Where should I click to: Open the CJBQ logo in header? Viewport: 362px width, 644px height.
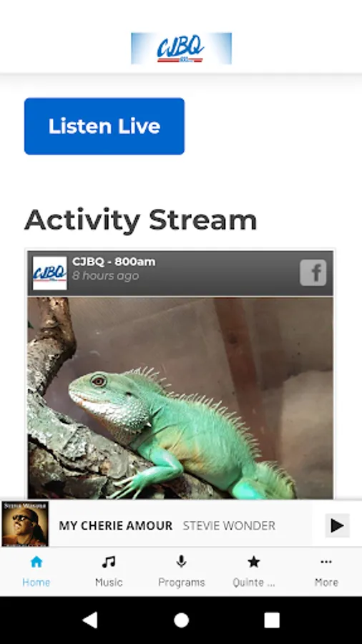pyautogui.click(x=181, y=49)
